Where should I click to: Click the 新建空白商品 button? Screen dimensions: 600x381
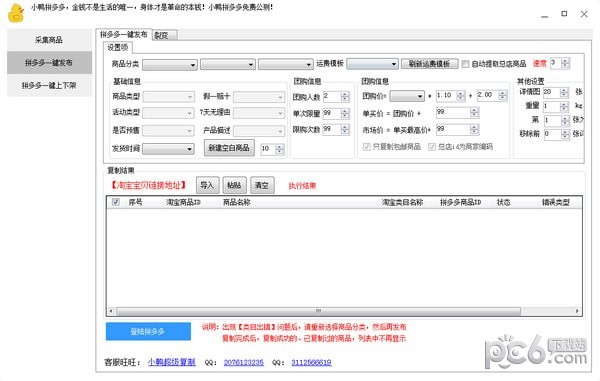(229, 148)
